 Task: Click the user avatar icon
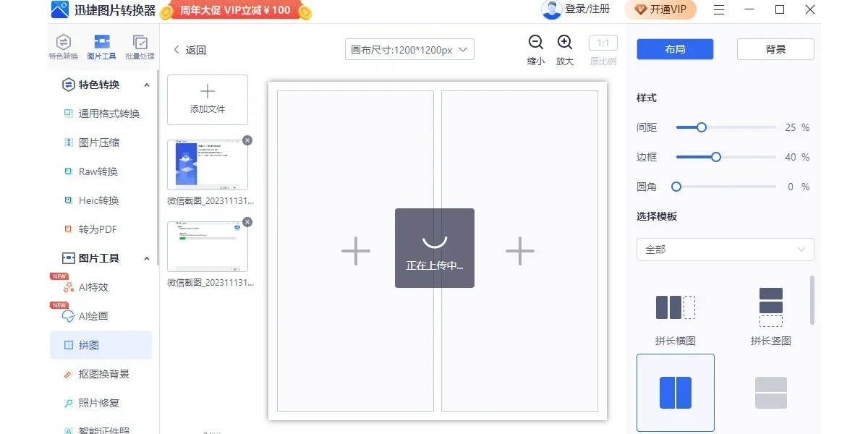[x=552, y=9]
